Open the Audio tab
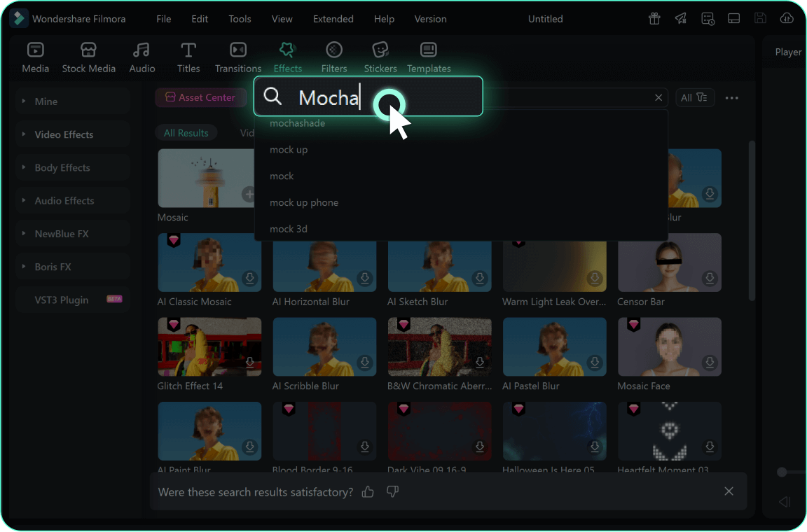This screenshot has width=807, height=532. (142, 57)
